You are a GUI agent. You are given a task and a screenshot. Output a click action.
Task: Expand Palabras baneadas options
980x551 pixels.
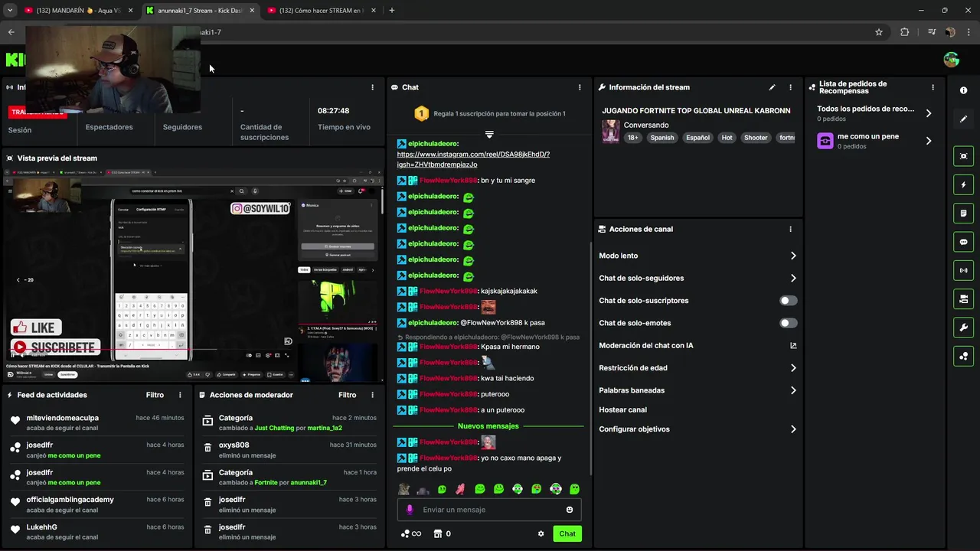point(793,390)
